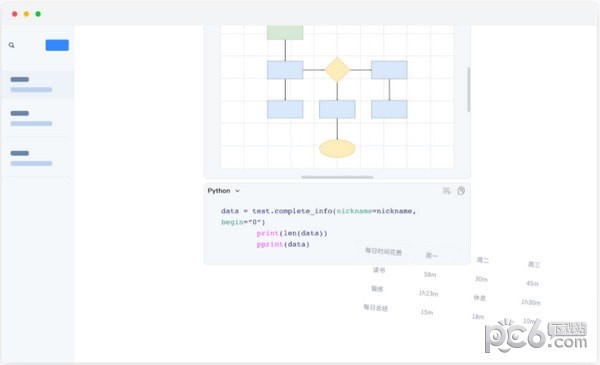
Task: Open the Python language dropdown
Action: point(223,191)
